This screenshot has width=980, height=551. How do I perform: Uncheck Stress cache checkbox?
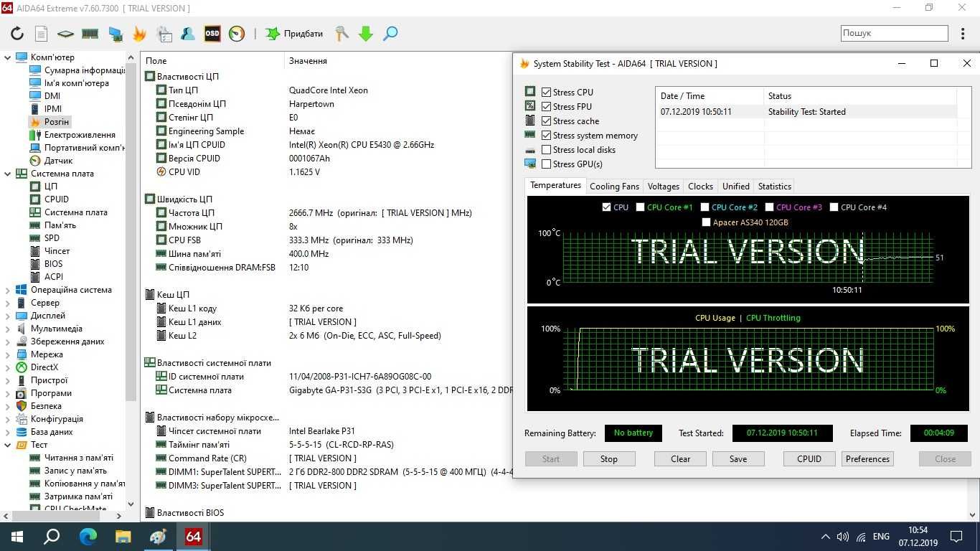[x=547, y=121]
